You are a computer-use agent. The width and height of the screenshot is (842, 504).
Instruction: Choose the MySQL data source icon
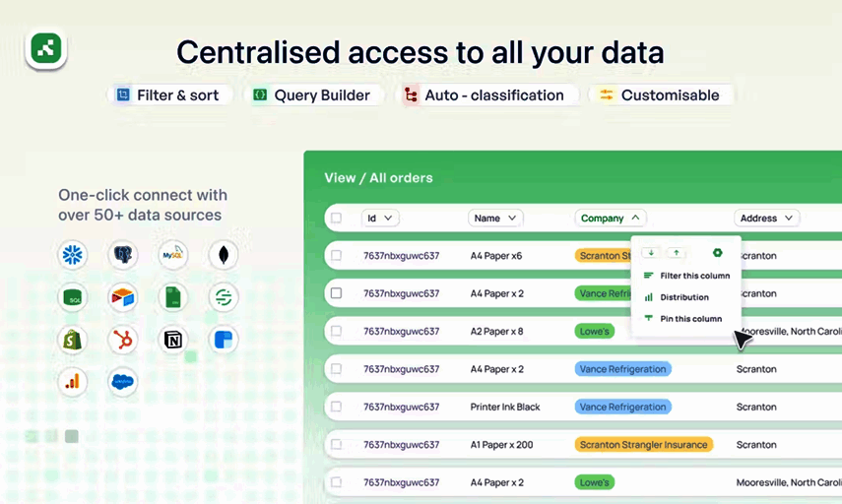point(173,256)
